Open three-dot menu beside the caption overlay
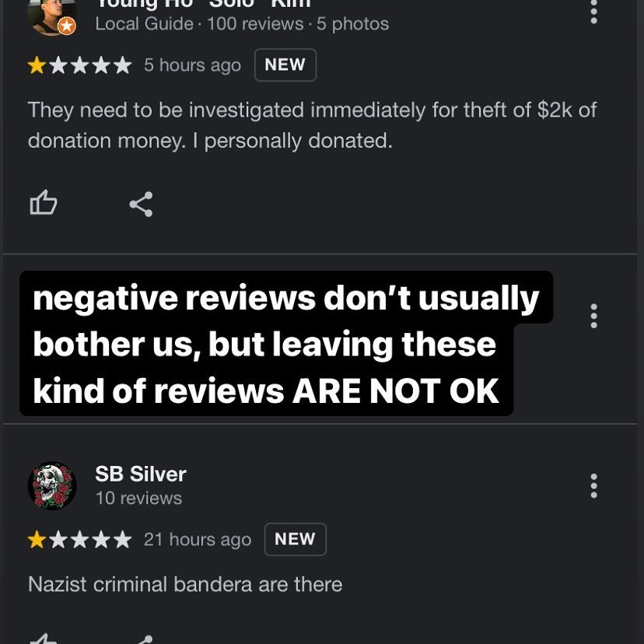This screenshot has width=644, height=644. pos(593,316)
